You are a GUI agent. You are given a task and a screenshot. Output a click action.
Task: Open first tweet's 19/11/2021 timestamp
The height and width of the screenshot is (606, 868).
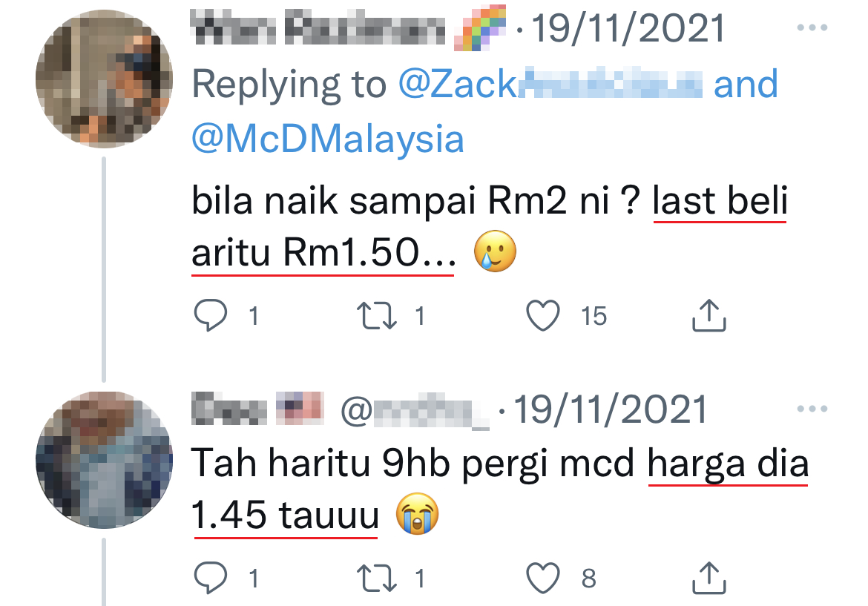tap(628, 27)
